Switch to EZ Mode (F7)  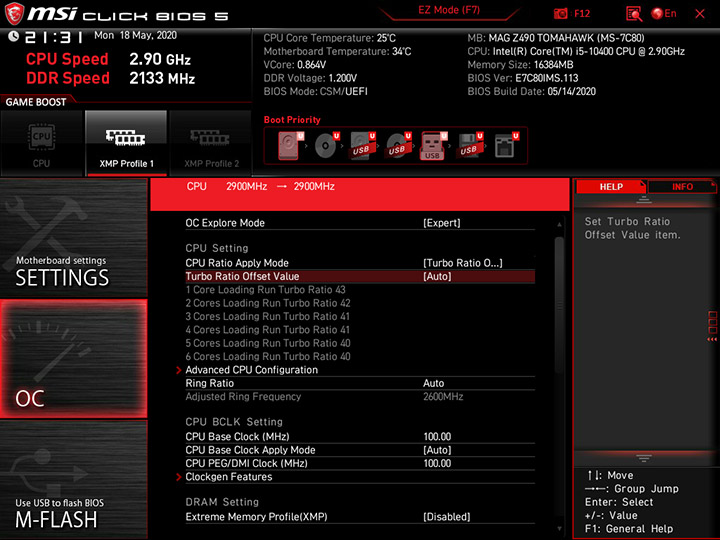(x=449, y=10)
